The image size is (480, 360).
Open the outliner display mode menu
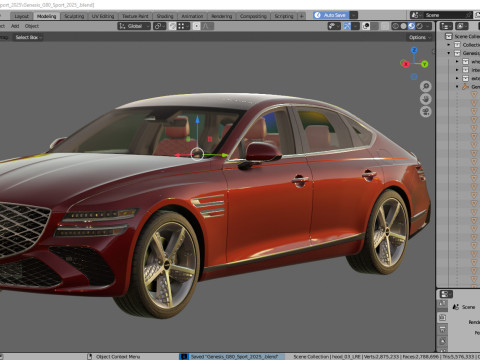point(446,26)
